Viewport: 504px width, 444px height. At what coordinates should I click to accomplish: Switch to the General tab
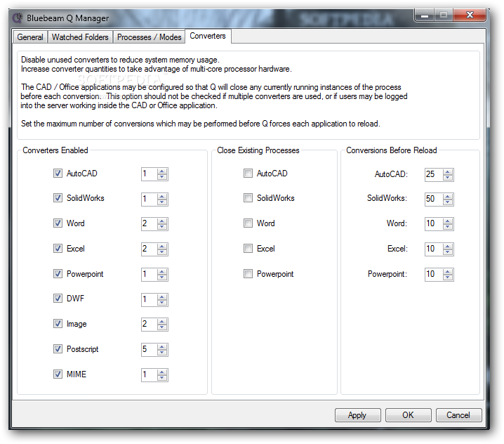click(30, 37)
